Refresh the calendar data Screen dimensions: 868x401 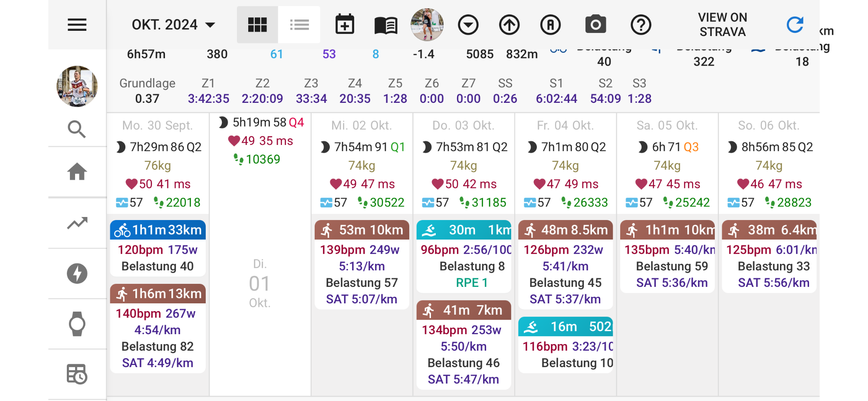click(795, 25)
